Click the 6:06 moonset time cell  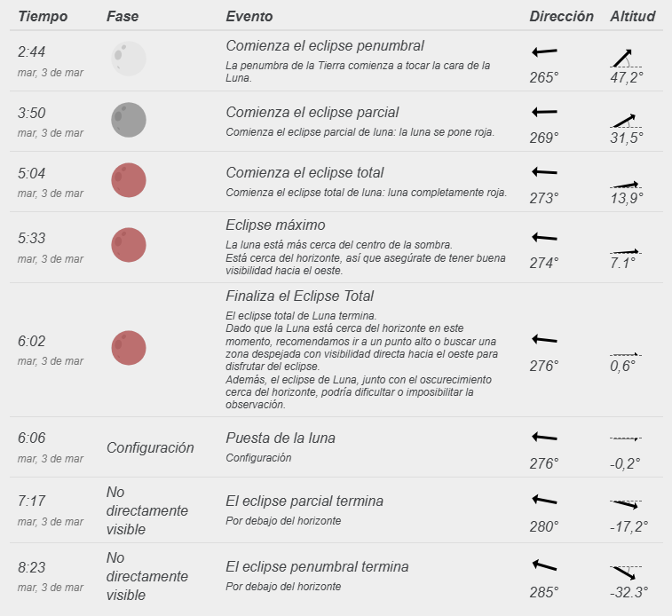[x=33, y=438]
